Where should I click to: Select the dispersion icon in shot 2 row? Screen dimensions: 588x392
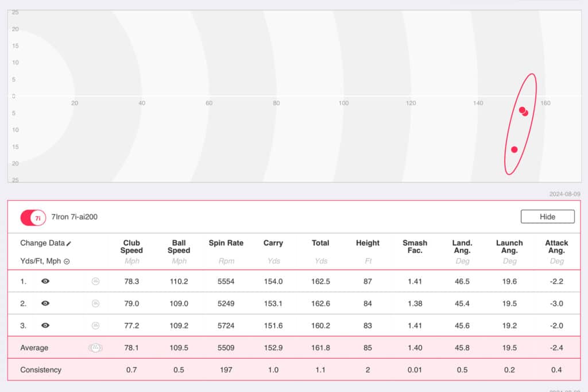[95, 303]
